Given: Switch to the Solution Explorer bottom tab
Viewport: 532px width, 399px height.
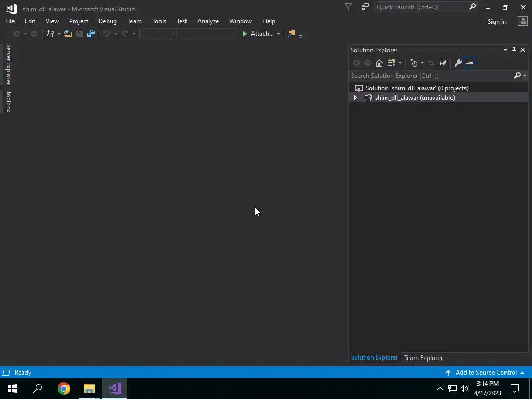Looking at the screenshot, I should (x=374, y=357).
